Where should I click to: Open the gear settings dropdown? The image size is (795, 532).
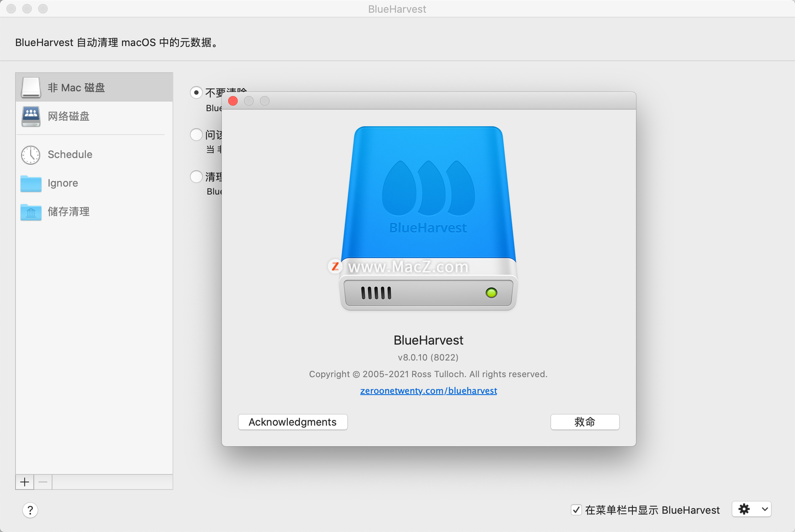tap(752, 509)
